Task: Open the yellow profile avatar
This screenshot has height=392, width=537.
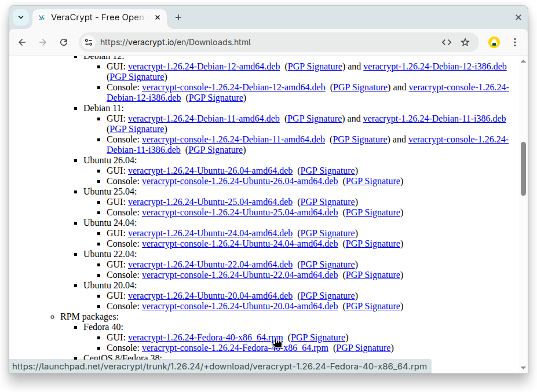Action: tap(494, 42)
